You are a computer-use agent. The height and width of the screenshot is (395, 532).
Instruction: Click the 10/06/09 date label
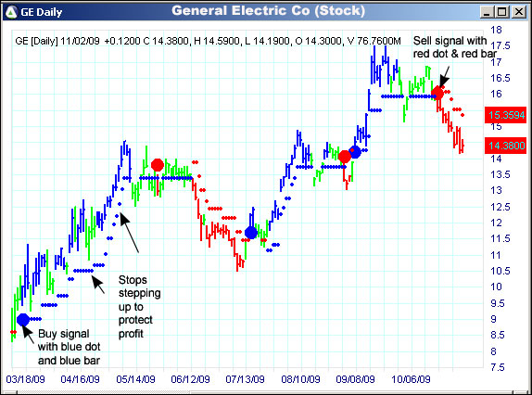point(411,379)
